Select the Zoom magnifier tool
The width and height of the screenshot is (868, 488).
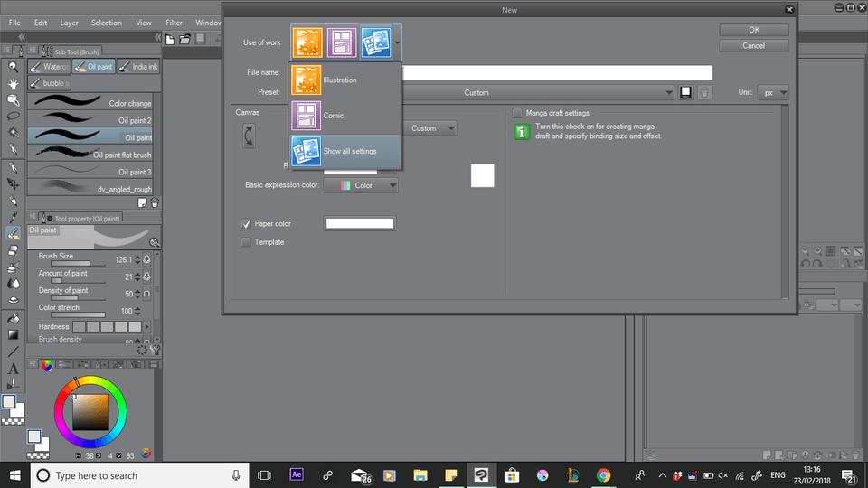click(x=14, y=67)
